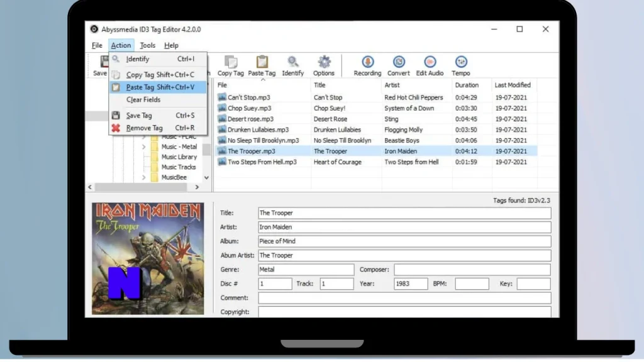The image size is (644, 362).
Task: Click the file icon of The Trooper.mp3
Action: point(222,151)
